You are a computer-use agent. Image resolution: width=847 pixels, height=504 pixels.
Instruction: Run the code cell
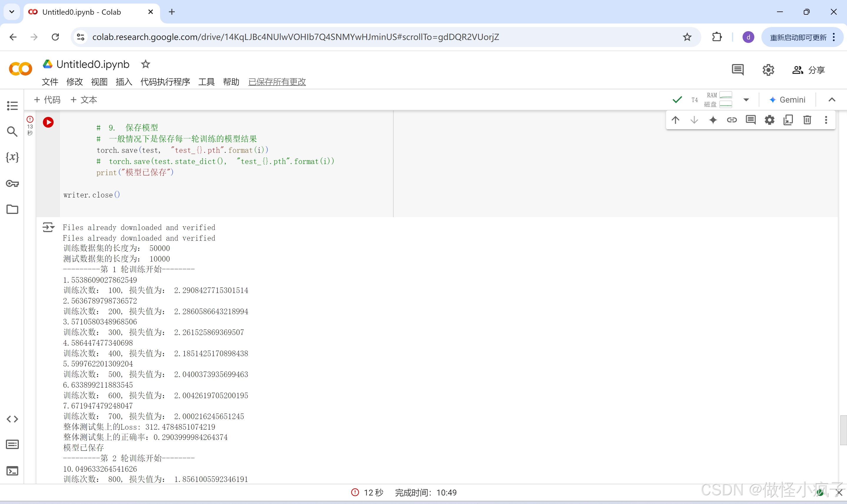click(48, 122)
